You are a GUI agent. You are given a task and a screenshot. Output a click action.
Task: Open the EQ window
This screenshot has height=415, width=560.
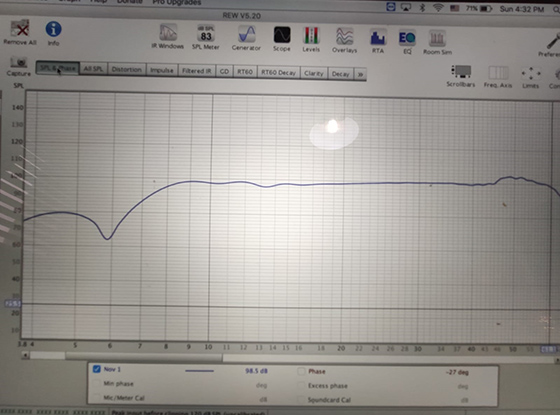[x=407, y=42]
